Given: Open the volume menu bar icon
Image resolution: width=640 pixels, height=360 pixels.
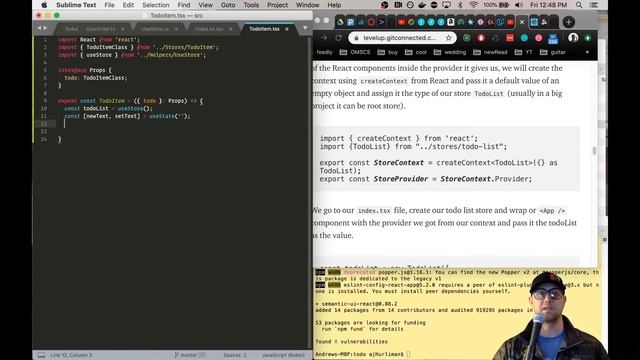Looking at the screenshot, I should click(x=519, y=5).
